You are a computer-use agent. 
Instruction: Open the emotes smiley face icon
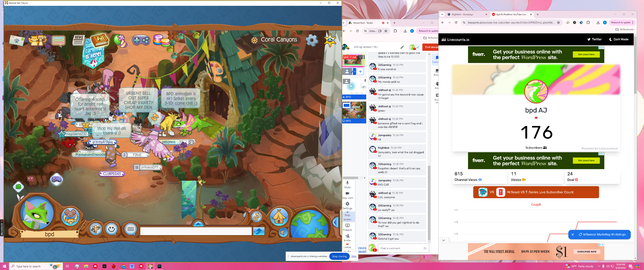[x=112, y=229]
